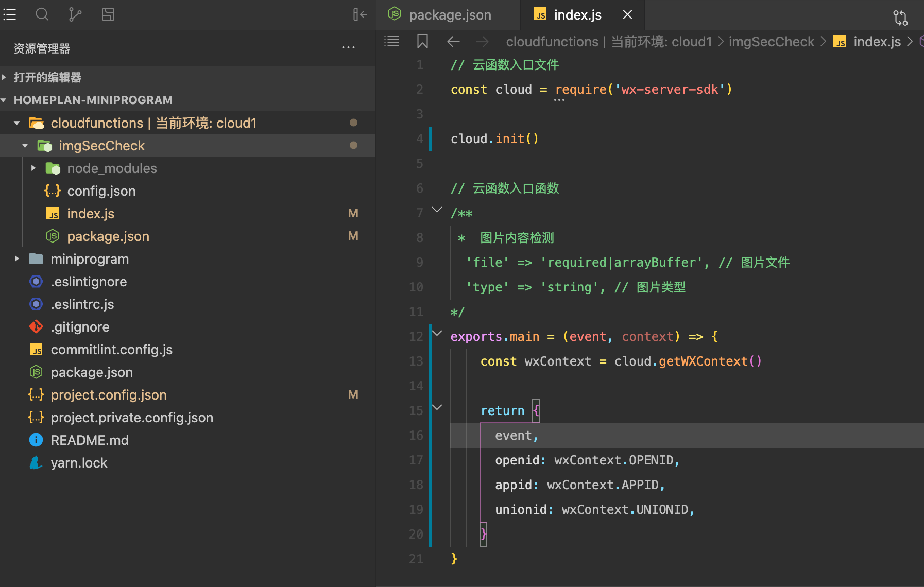Click the bookmark icon in breadcrumb bar

coord(422,41)
